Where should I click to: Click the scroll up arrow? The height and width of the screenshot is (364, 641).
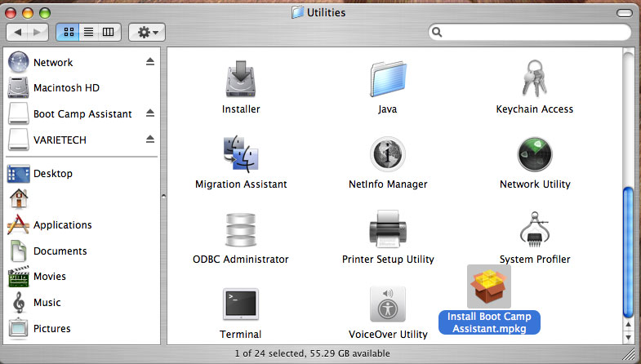[628, 324]
